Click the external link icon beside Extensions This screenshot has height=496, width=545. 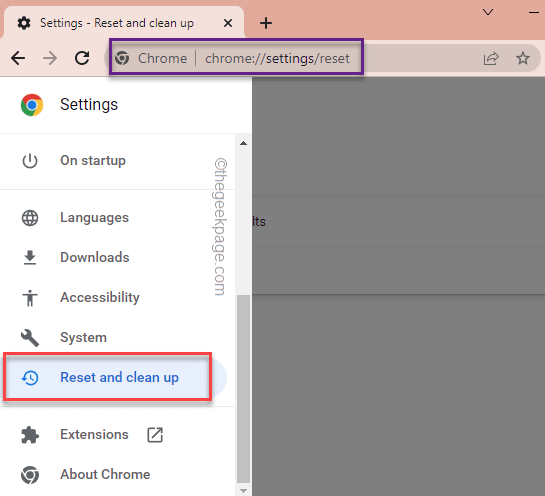point(155,435)
